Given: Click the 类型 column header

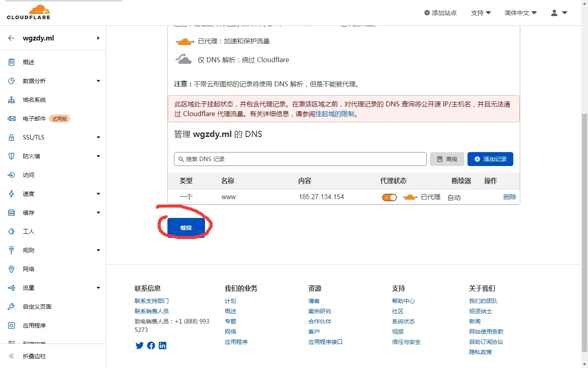Looking at the screenshot, I should 186,181.
